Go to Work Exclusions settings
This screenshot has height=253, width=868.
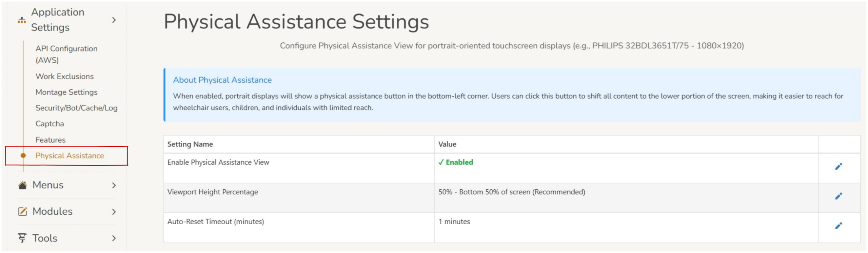(64, 77)
